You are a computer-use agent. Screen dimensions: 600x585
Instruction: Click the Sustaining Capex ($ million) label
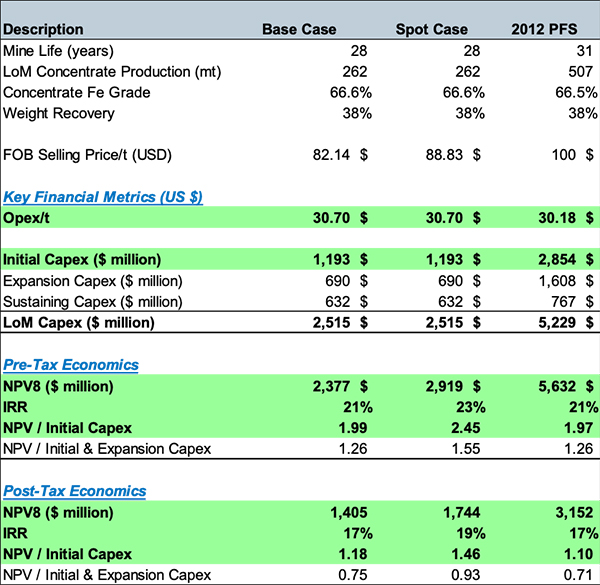pyautogui.click(x=93, y=302)
